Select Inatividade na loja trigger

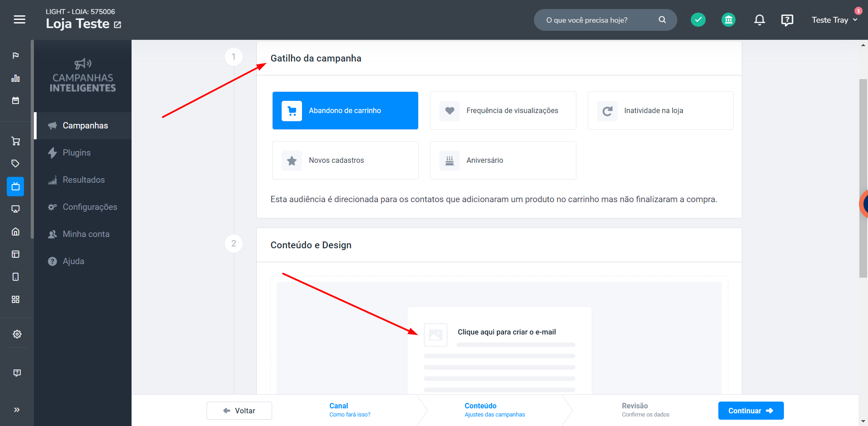660,111
